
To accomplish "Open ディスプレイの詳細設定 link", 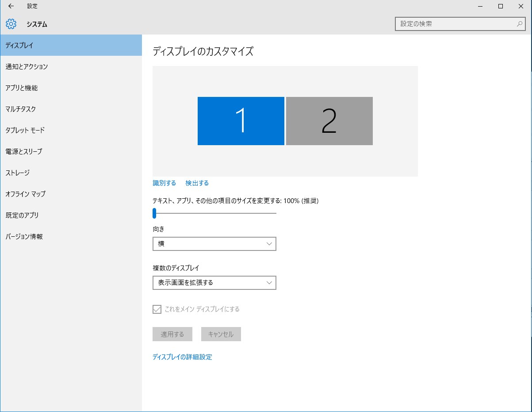I will (x=182, y=357).
